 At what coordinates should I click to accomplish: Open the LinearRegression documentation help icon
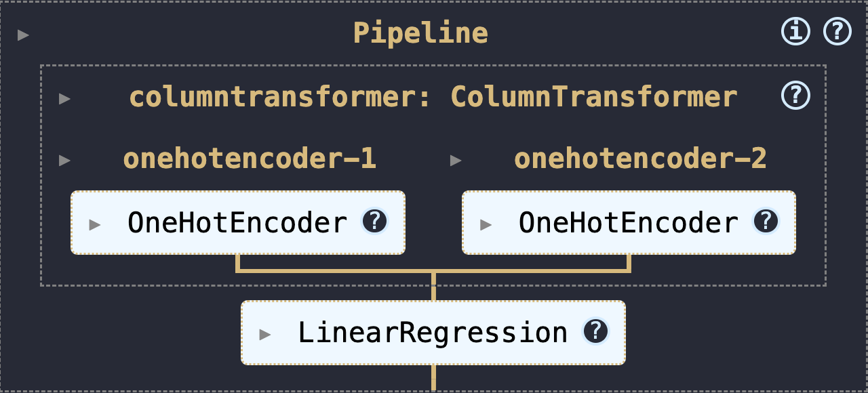click(x=595, y=331)
